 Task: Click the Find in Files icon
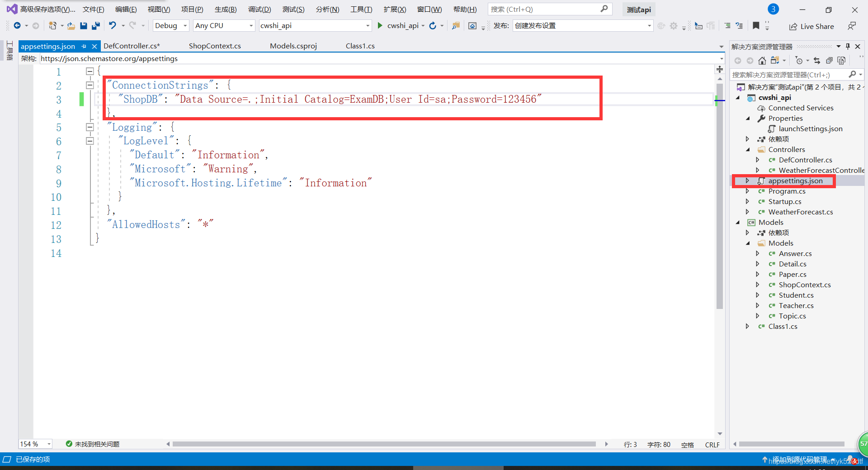(456, 26)
